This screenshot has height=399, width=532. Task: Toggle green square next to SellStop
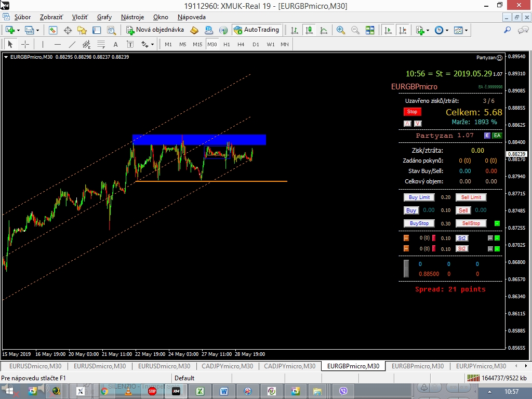[497, 223]
